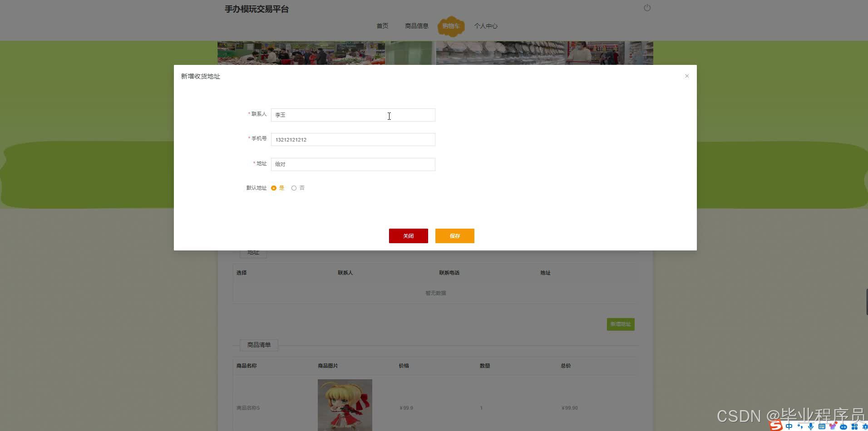The height and width of the screenshot is (431, 868).
Task: Open the 商品清单 tab section
Action: click(258, 345)
